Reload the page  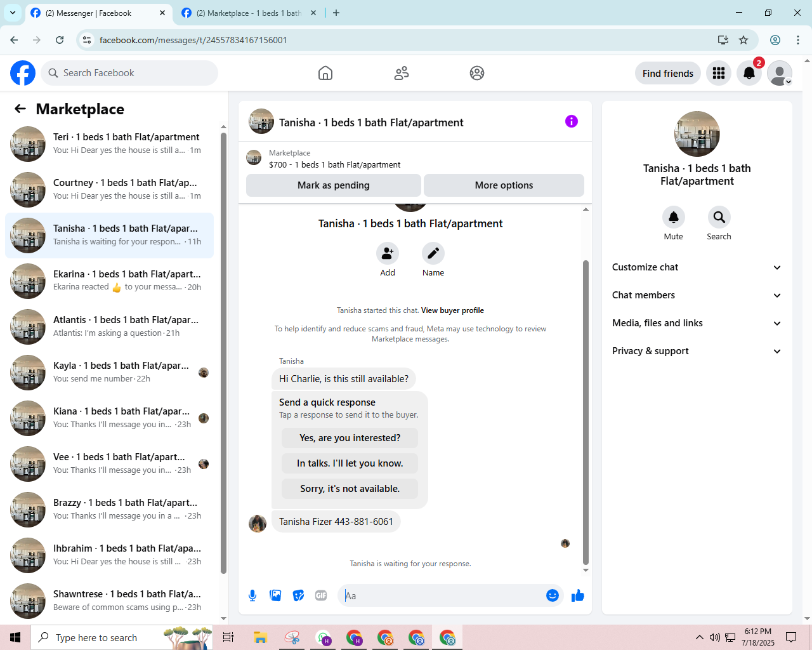(x=60, y=40)
